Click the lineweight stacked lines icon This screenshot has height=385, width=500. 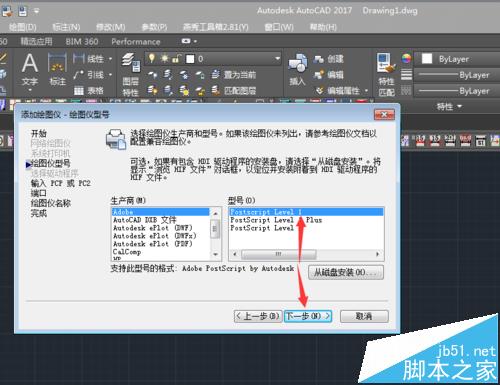(x=406, y=75)
